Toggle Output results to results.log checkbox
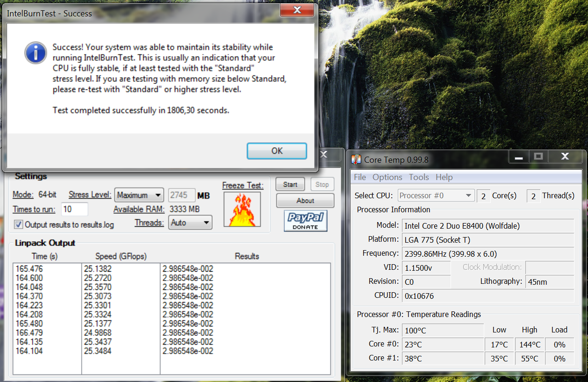The image size is (588, 382). pos(18,224)
